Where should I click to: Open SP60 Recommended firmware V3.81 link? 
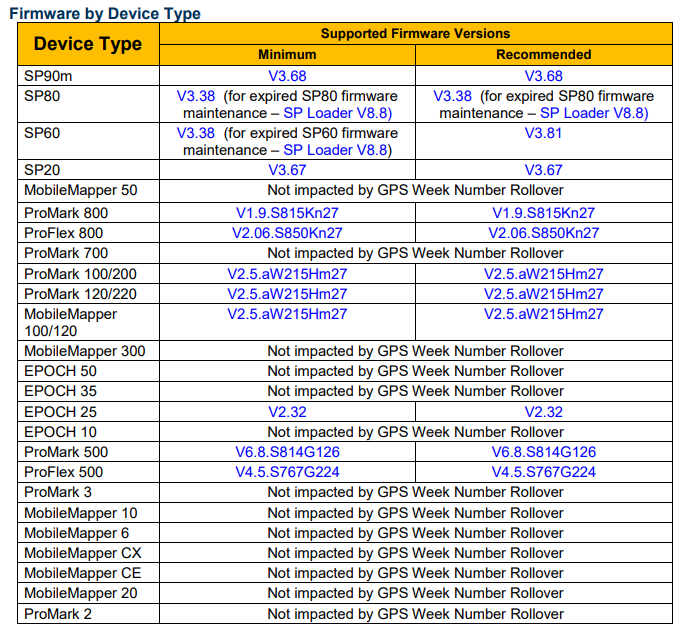543,133
